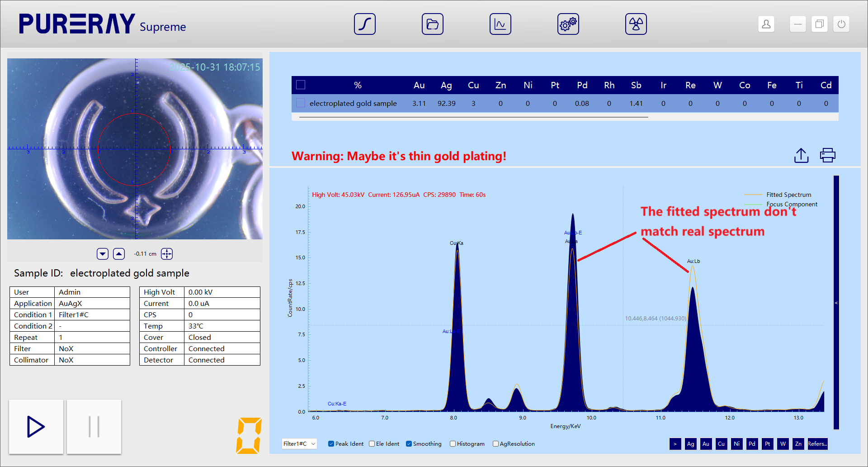Select the Au element button
The width and height of the screenshot is (868, 467).
coord(706,444)
